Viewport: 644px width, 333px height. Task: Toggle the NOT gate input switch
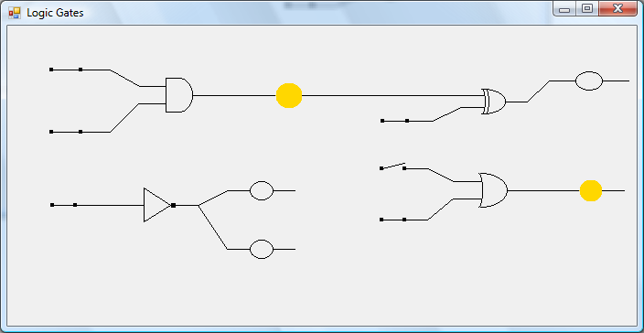(64, 205)
